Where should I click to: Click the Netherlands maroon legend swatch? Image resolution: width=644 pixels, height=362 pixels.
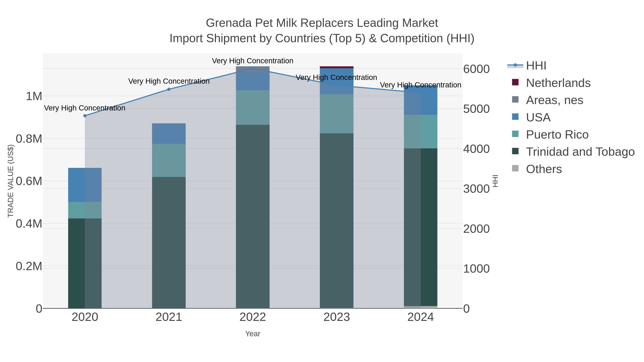point(515,82)
